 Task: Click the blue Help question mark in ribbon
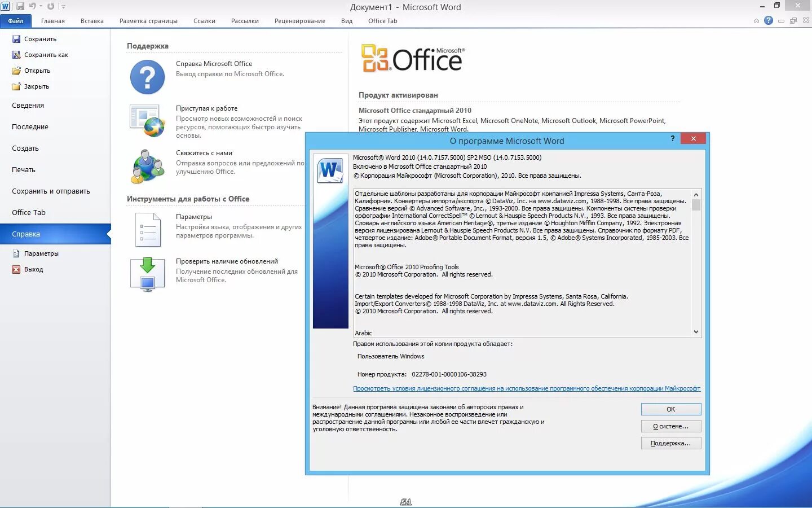[768, 20]
